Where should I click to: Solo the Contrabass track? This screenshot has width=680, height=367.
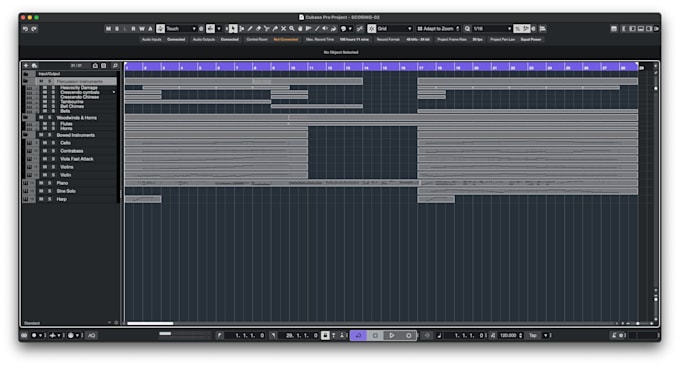(x=53, y=151)
